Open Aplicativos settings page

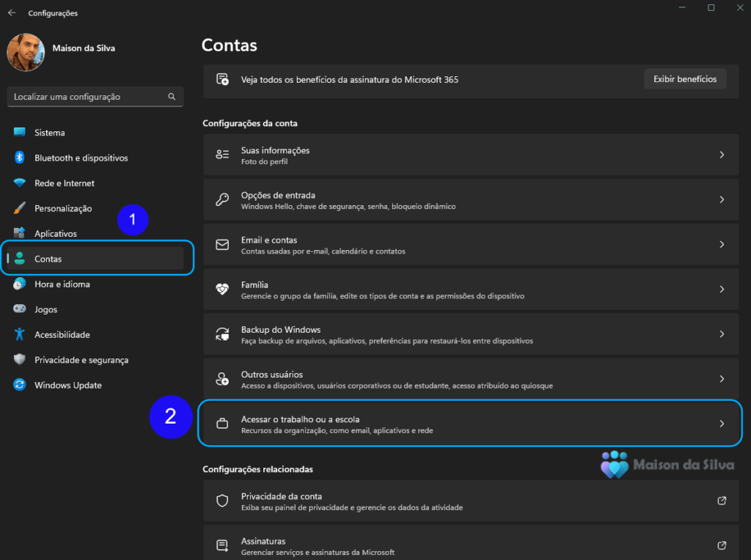[x=56, y=234]
